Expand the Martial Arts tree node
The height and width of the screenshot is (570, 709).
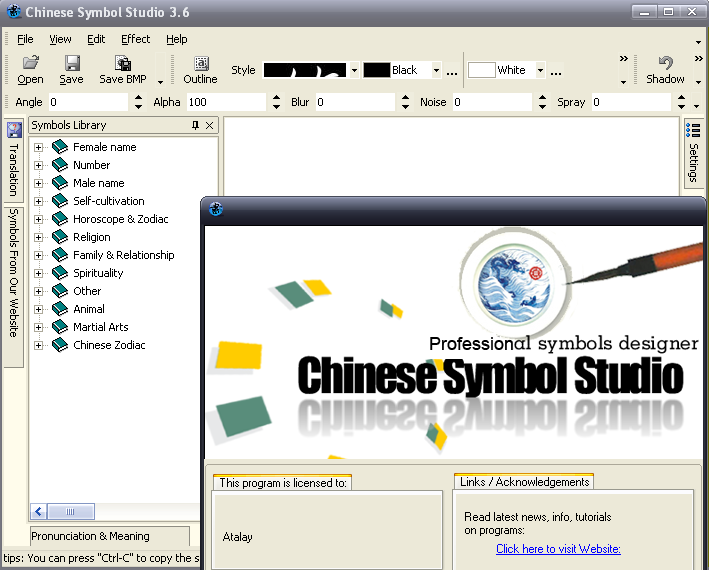pyautogui.click(x=38, y=328)
